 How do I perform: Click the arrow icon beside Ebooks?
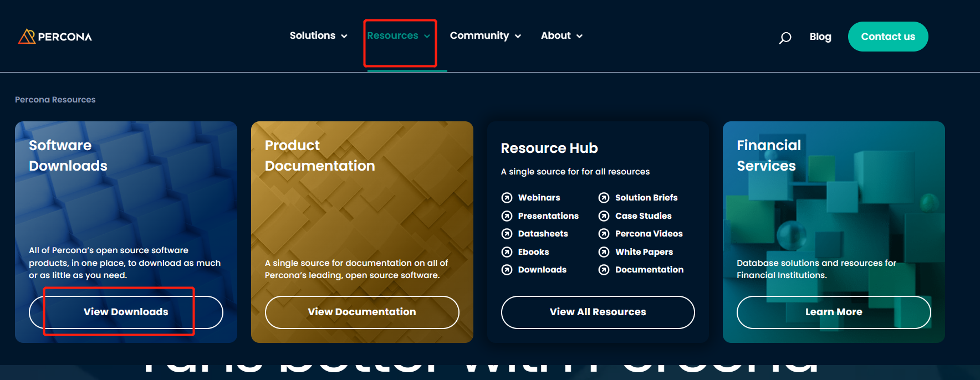507,252
